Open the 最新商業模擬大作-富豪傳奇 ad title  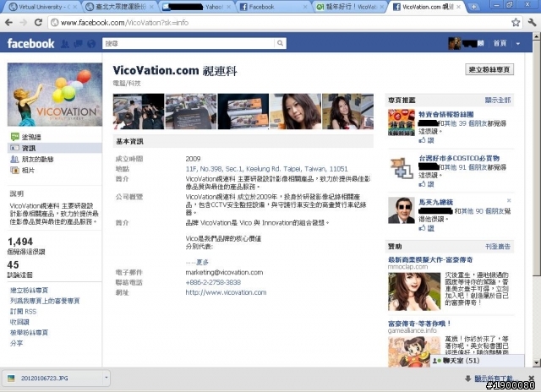[x=430, y=259]
